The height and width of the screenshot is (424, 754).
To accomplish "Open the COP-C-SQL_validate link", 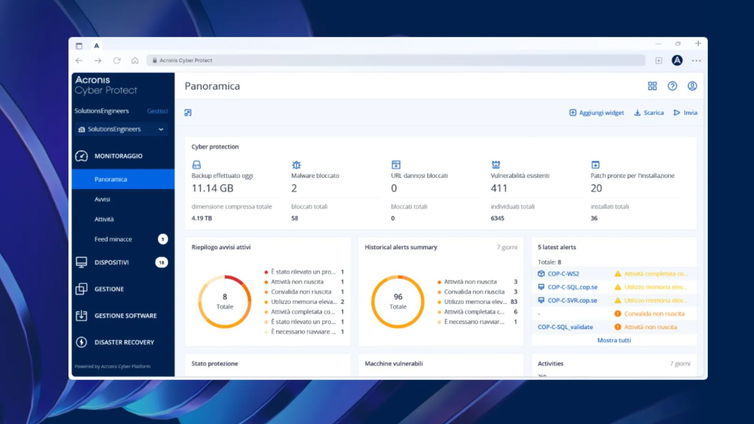I will pos(565,327).
